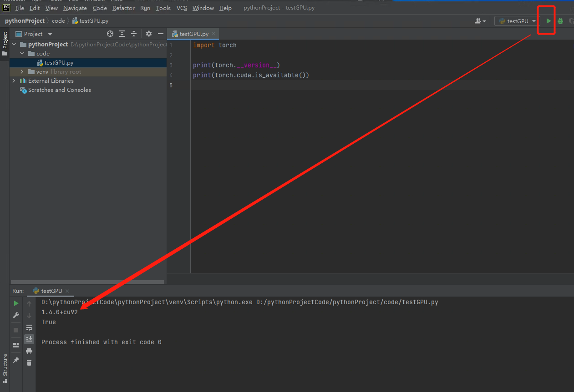Click pythonProject in the breadcrumb bar
The height and width of the screenshot is (392, 574).
point(25,21)
